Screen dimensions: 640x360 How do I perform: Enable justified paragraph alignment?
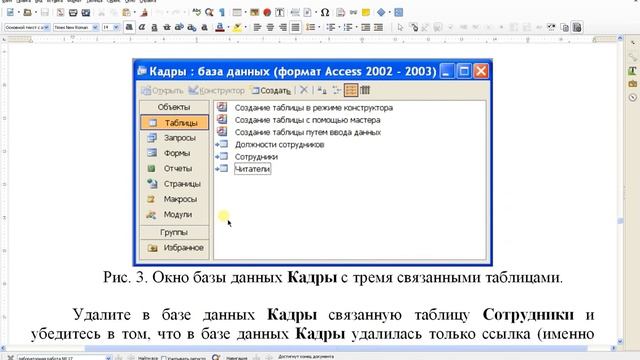[295, 27]
